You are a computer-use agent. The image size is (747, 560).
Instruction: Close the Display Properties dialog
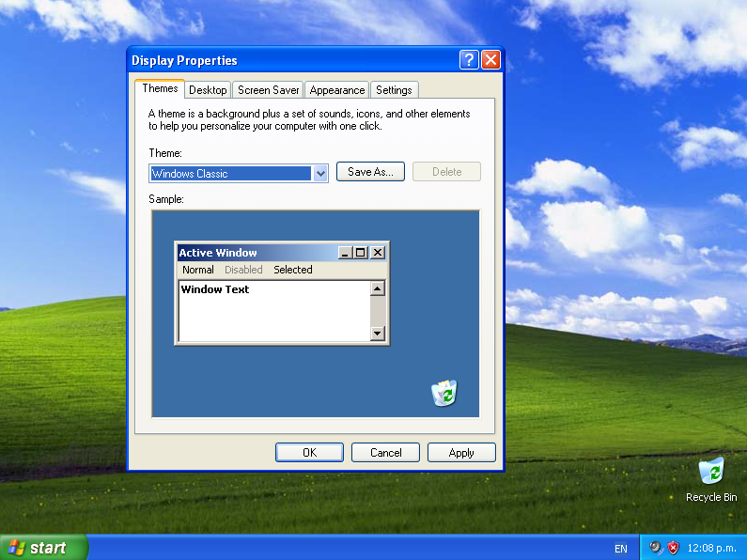coord(490,60)
